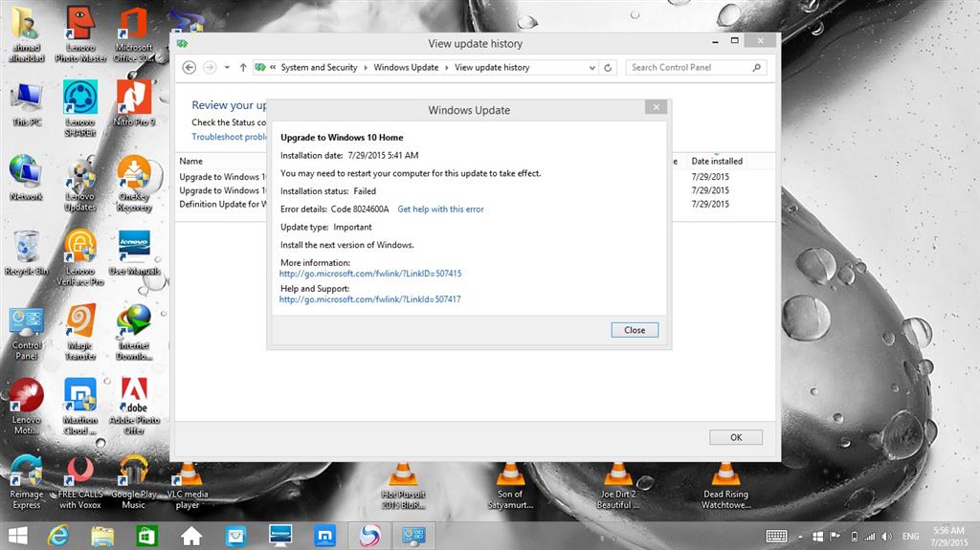980x550 pixels.
Task: Open the network signal tray icon
Action: (x=869, y=537)
